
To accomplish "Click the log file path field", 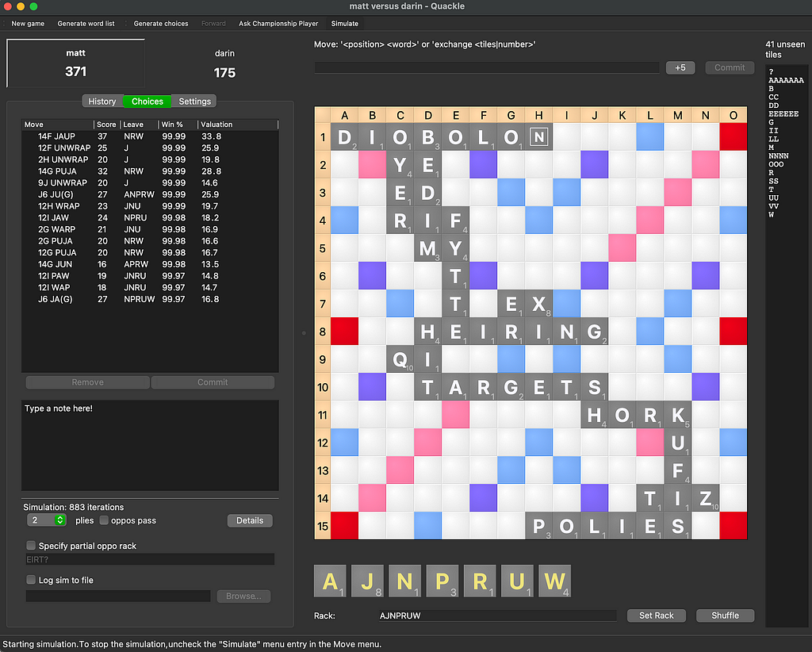I will coord(118,596).
